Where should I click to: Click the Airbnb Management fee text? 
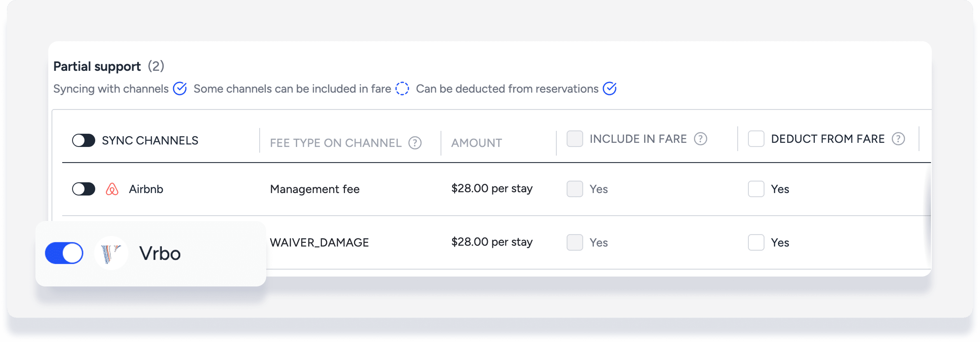tap(314, 189)
